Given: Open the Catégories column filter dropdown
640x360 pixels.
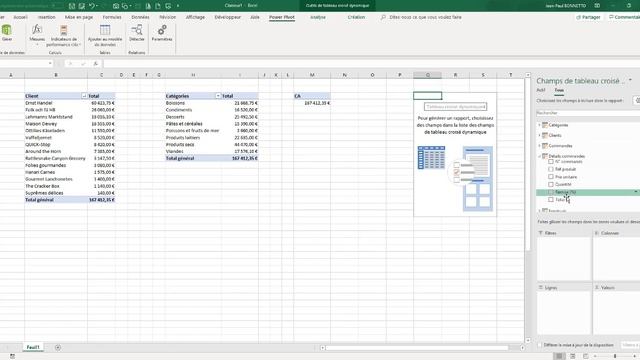Looking at the screenshot, I should click(218, 96).
